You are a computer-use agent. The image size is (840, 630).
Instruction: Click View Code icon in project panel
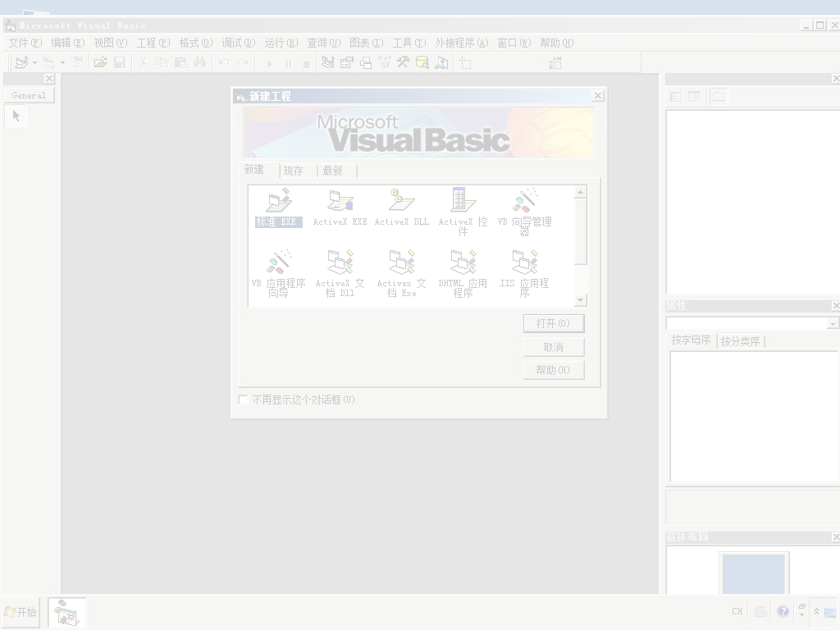(676, 97)
